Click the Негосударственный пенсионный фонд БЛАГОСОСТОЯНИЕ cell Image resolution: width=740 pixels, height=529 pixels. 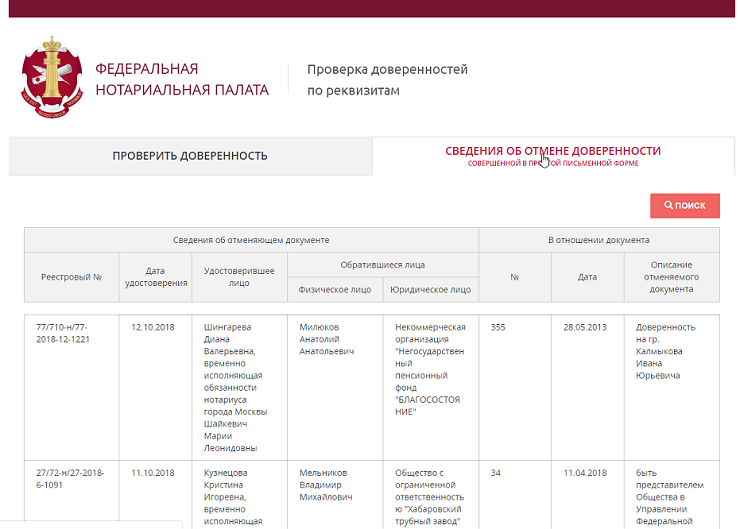[430, 387]
